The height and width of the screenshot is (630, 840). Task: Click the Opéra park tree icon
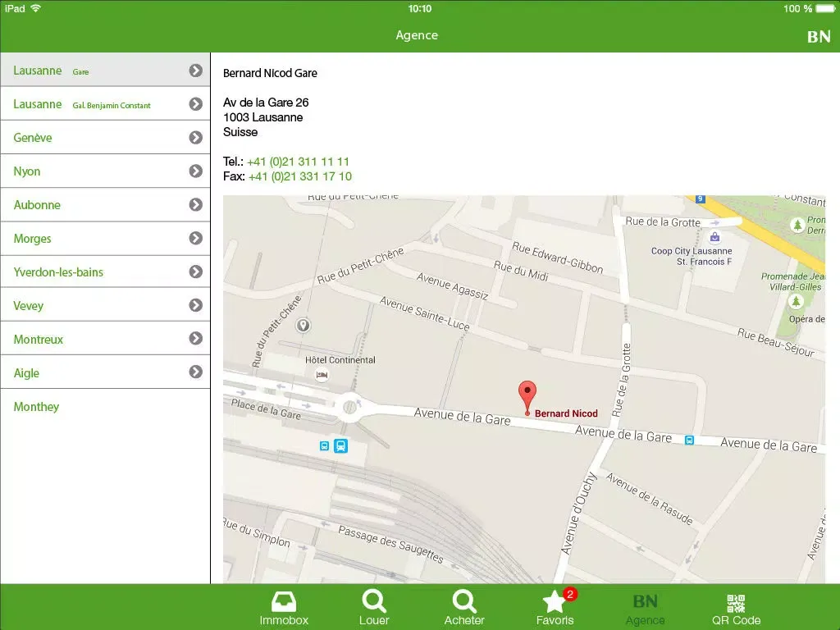pos(796,302)
